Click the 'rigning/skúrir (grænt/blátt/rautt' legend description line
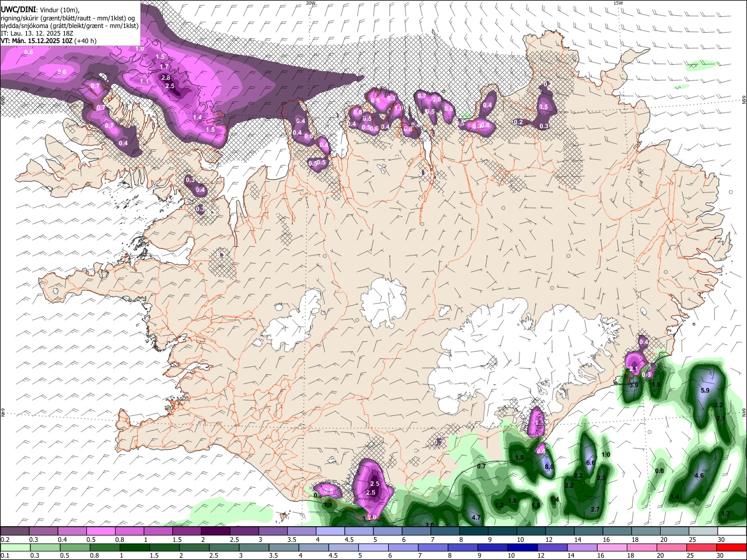Image resolution: width=747 pixels, height=560 pixels. tap(68, 17)
